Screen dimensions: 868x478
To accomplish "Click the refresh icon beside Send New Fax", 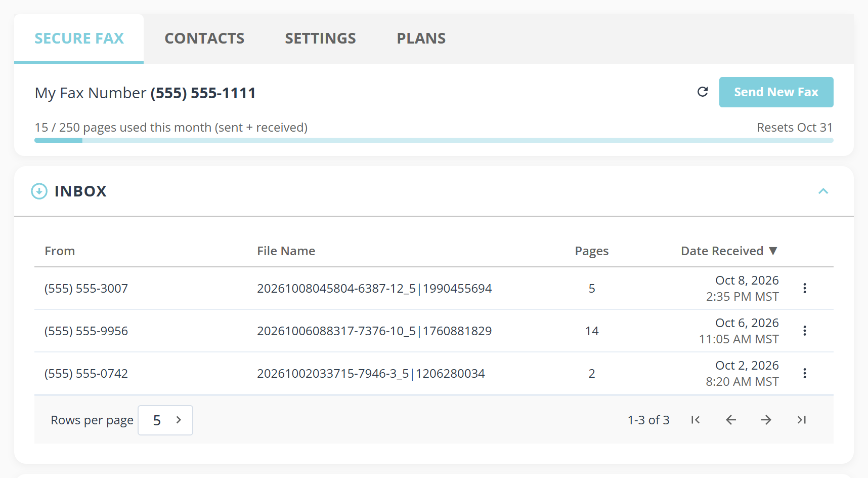I will pyautogui.click(x=703, y=92).
